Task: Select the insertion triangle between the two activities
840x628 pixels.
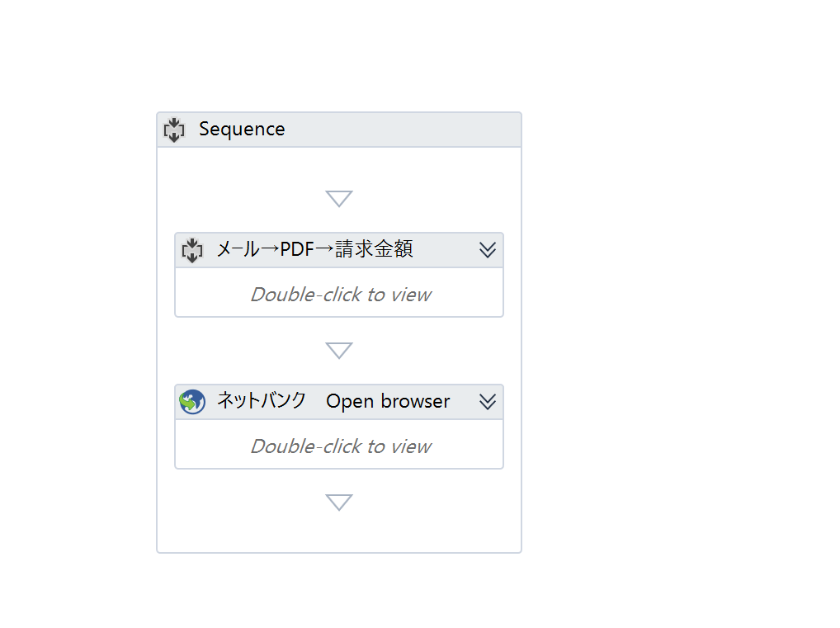Action: [339, 351]
